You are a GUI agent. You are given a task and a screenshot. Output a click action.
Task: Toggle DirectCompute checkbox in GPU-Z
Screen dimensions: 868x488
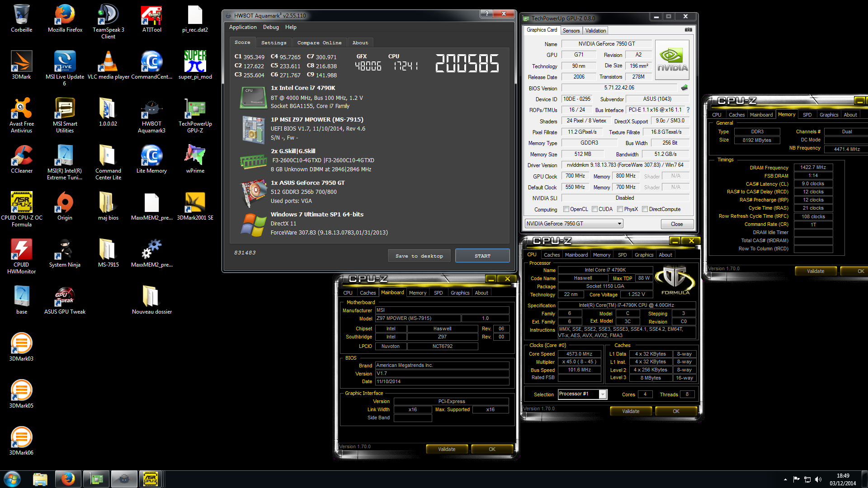[645, 209]
